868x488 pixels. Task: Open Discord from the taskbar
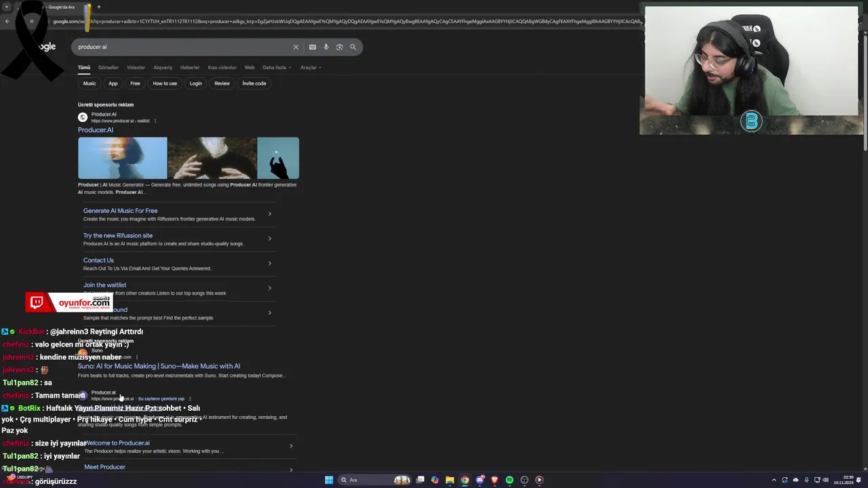click(x=480, y=480)
